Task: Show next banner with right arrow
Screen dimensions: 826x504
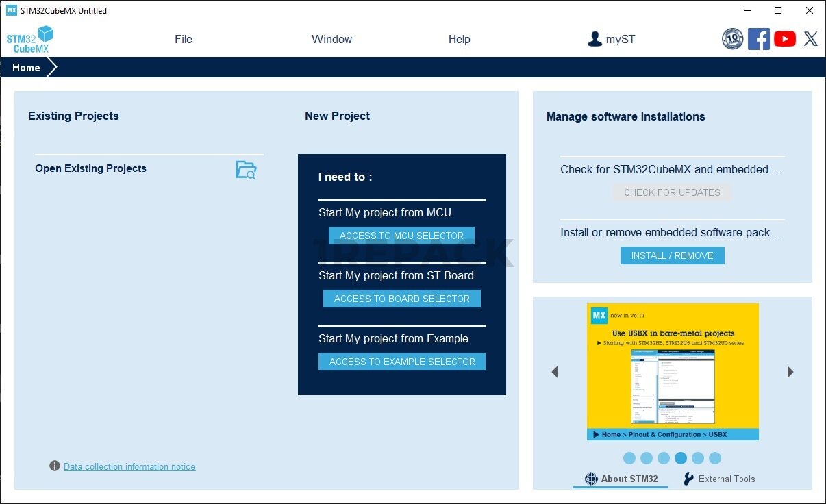Action: (790, 372)
